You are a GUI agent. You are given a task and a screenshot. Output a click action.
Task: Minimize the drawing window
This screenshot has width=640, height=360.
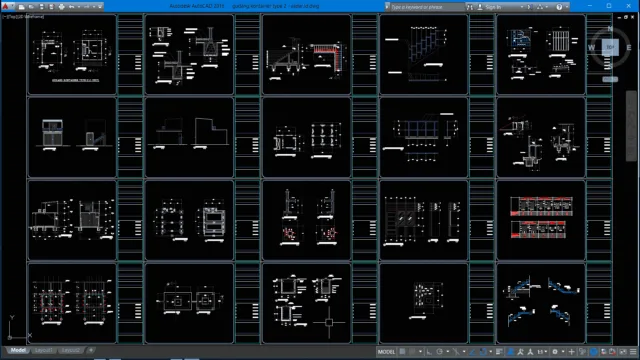click(x=619, y=17)
